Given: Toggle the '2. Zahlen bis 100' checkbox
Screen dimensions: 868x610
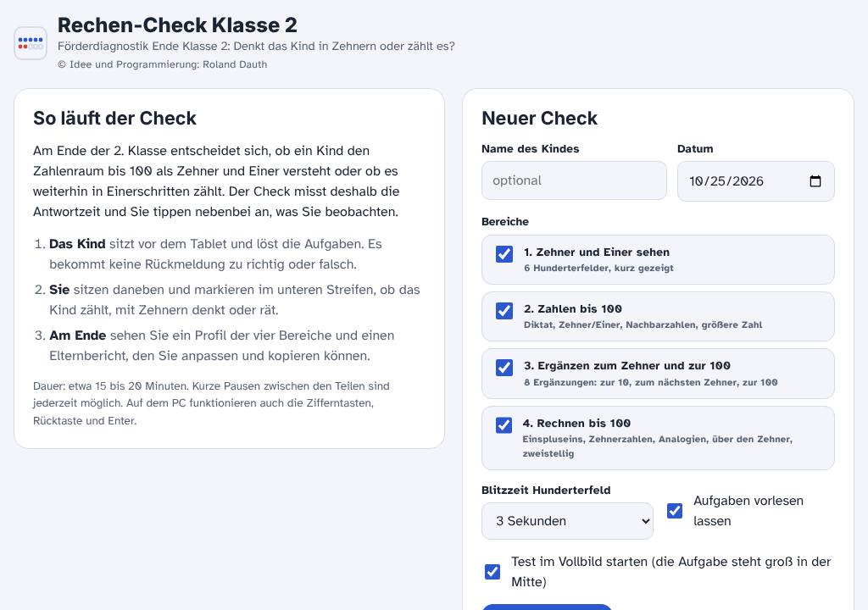Looking at the screenshot, I should pyautogui.click(x=504, y=311).
